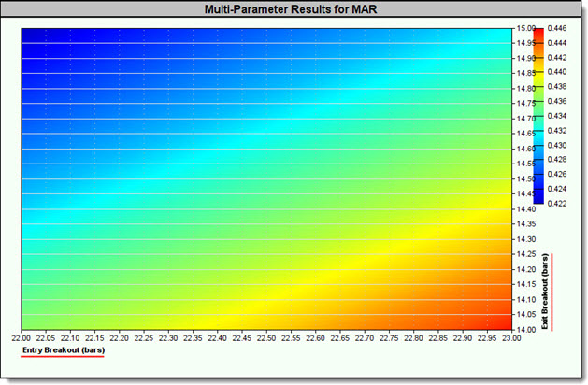588x385 pixels.
Task: Click the chart title 'Multi-Parameter Results for MAR'
Action: click(x=294, y=9)
